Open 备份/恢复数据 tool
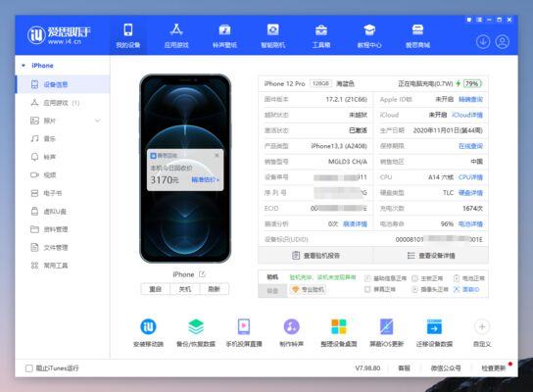The image size is (533, 392). 196,332
